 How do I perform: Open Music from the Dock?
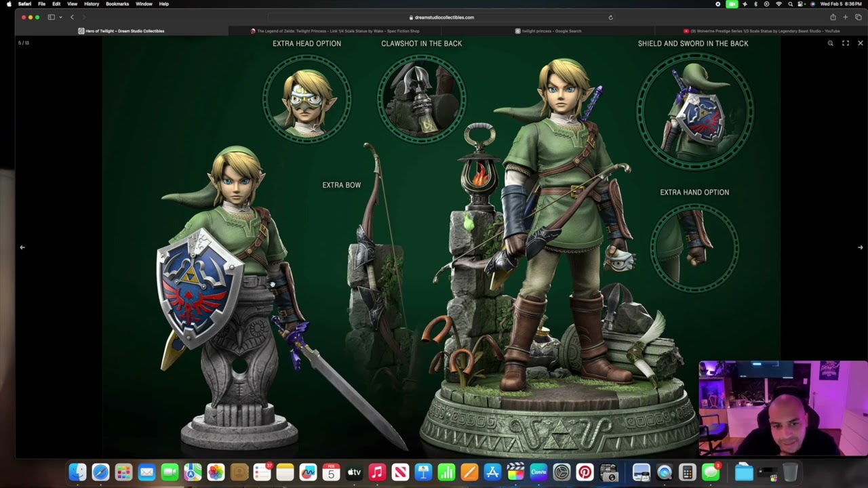pyautogui.click(x=377, y=472)
